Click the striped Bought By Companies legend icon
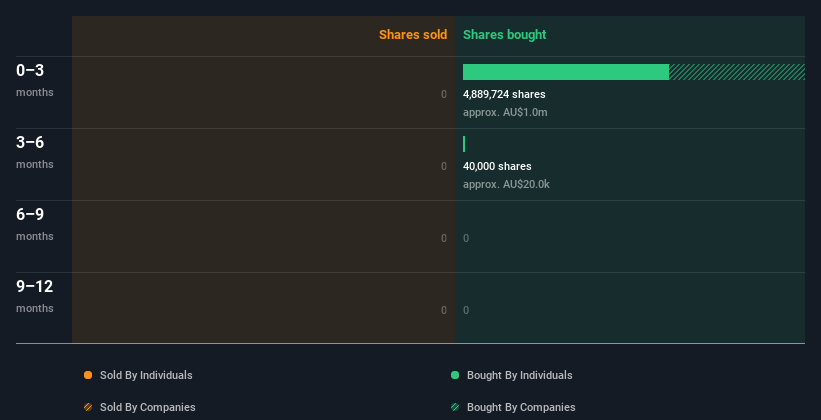 [x=455, y=407]
